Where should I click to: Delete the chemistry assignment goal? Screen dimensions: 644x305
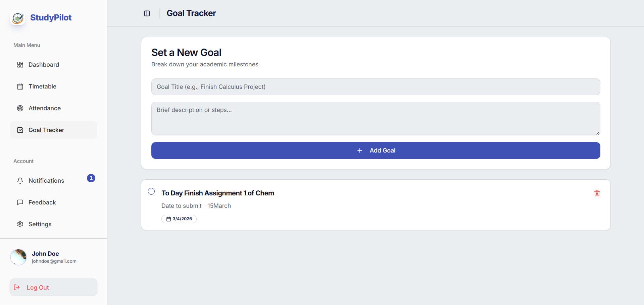[x=597, y=193]
